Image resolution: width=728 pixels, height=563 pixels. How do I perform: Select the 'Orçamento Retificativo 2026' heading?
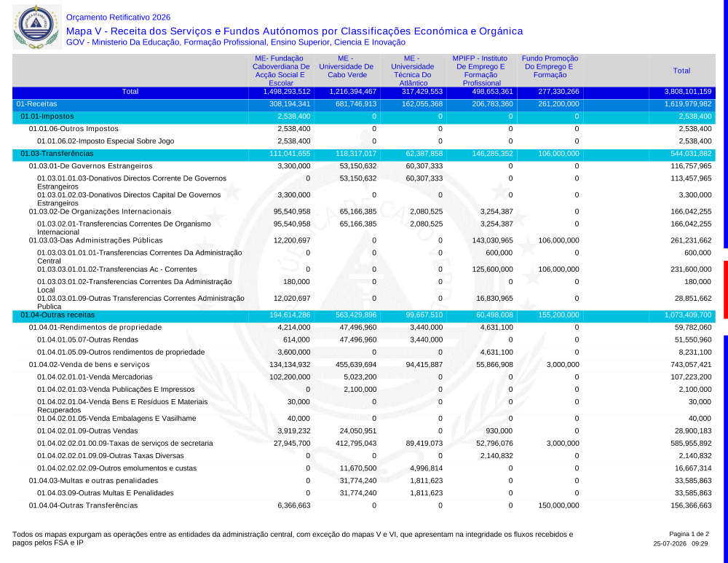[x=118, y=17]
